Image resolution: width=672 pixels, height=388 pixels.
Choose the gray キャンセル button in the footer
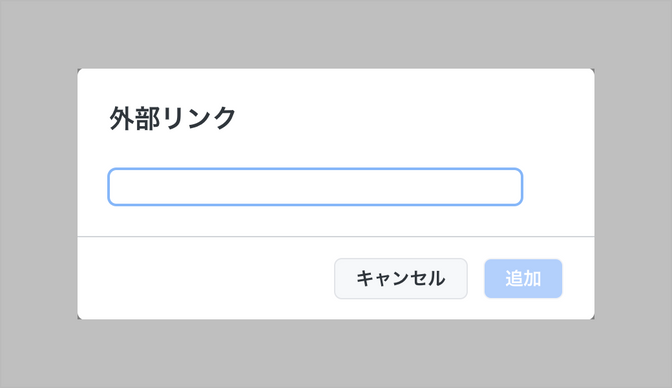(x=401, y=279)
